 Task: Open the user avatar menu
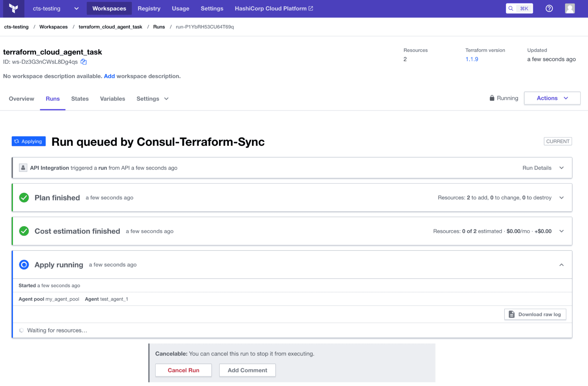click(569, 9)
